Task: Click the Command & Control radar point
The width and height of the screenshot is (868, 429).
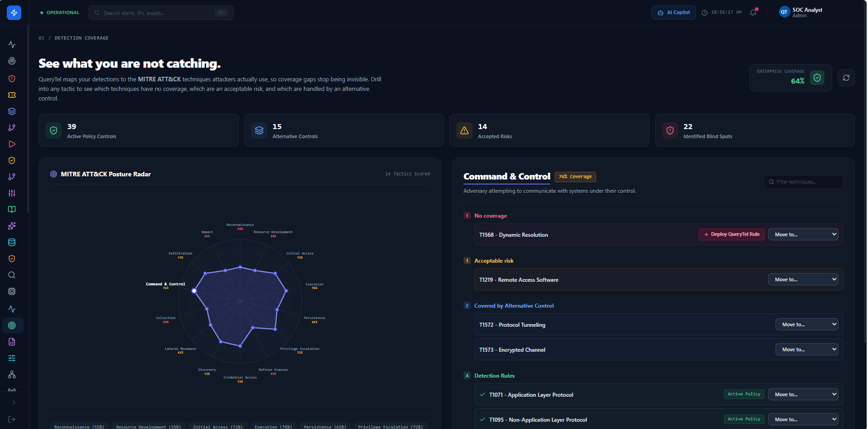Action: [194, 291]
